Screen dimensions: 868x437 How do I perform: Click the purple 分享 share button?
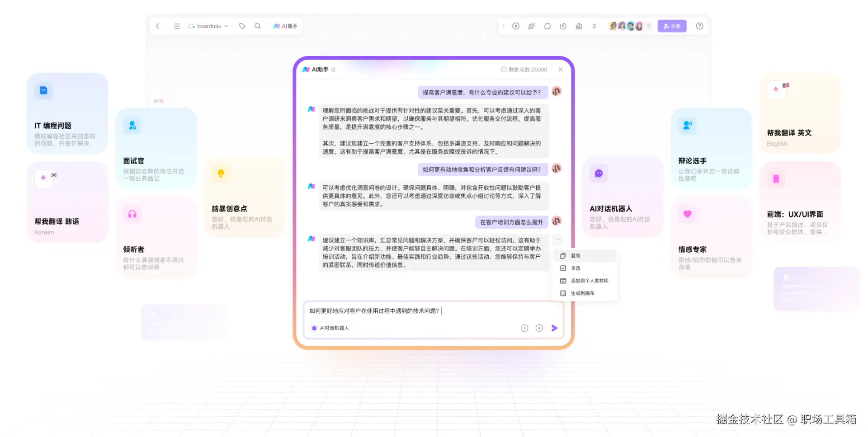point(672,26)
